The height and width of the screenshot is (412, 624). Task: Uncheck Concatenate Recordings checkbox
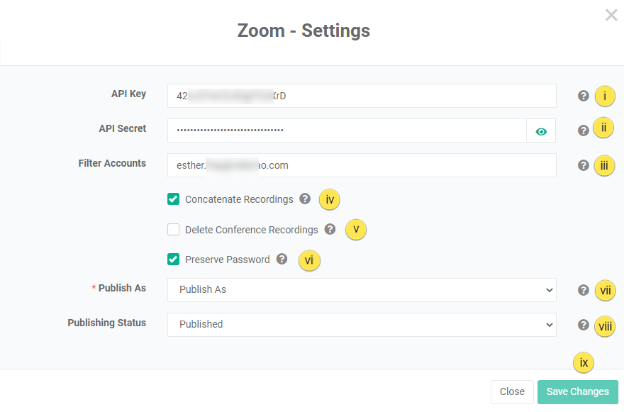coord(174,199)
